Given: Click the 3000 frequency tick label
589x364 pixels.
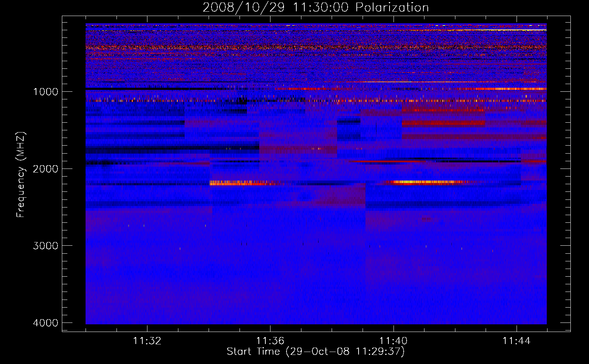Looking at the screenshot, I should 46,246.
